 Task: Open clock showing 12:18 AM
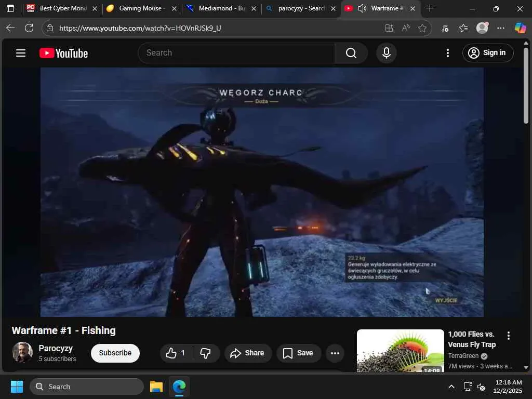coord(508,387)
